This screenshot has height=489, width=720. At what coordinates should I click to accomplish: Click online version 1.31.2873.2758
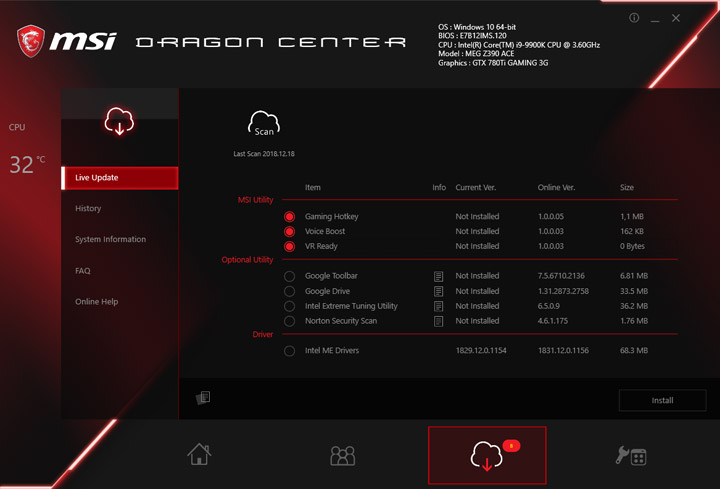tap(563, 291)
